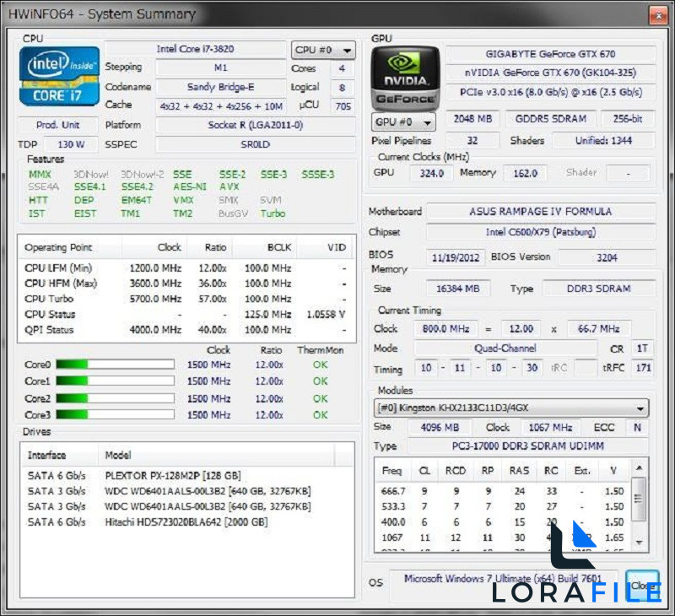Viewport: 675px width, 616px height.
Task: Click the GPU memory clock value 162.0
Action: (x=525, y=174)
